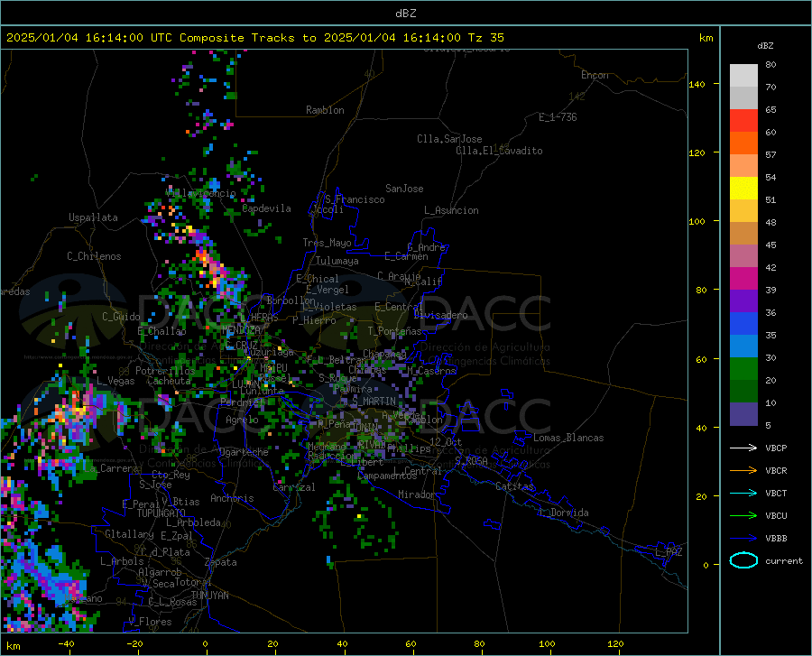Pick the green 20 dBZ legend swatch
The width and height of the screenshot is (812, 656).
[x=743, y=369]
